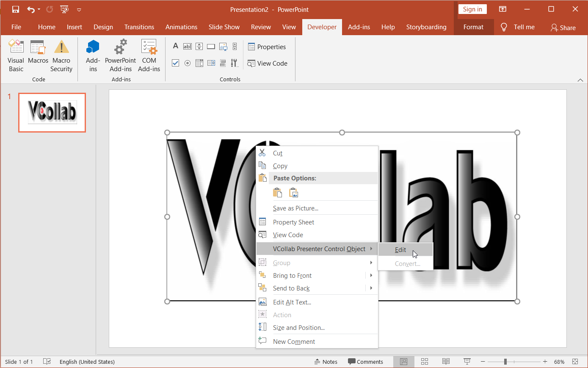The image size is (588, 368).
Task: Insert a Combo Box control
Action: tap(211, 63)
